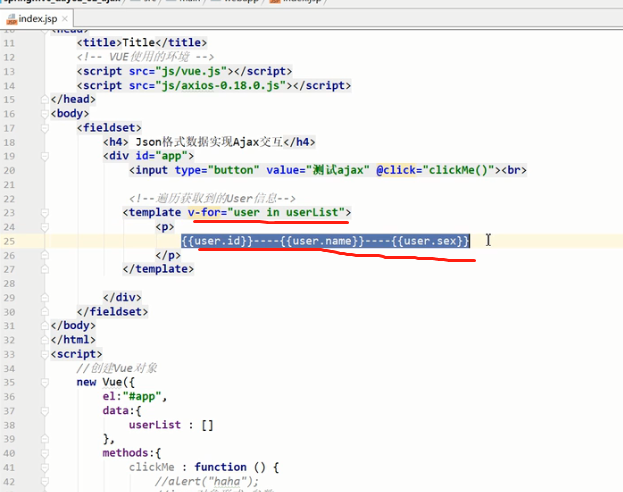
Task: Click the title tag text on line 11
Action: tap(142, 43)
